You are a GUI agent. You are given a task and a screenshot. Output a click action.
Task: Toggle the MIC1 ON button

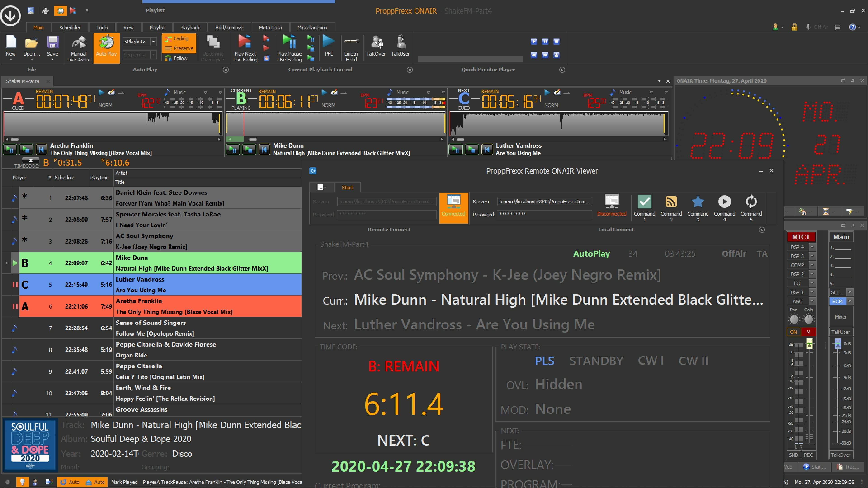click(x=793, y=332)
